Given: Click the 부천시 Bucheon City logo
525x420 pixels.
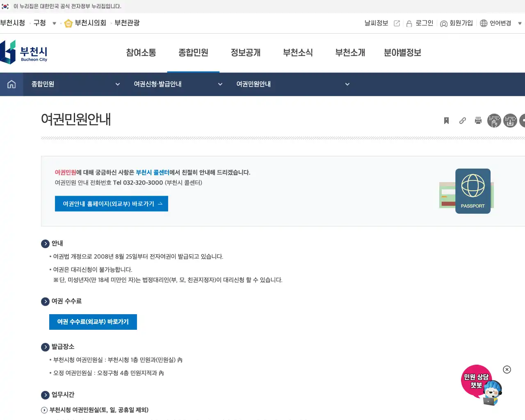Looking at the screenshot, I should click(24, 52).
